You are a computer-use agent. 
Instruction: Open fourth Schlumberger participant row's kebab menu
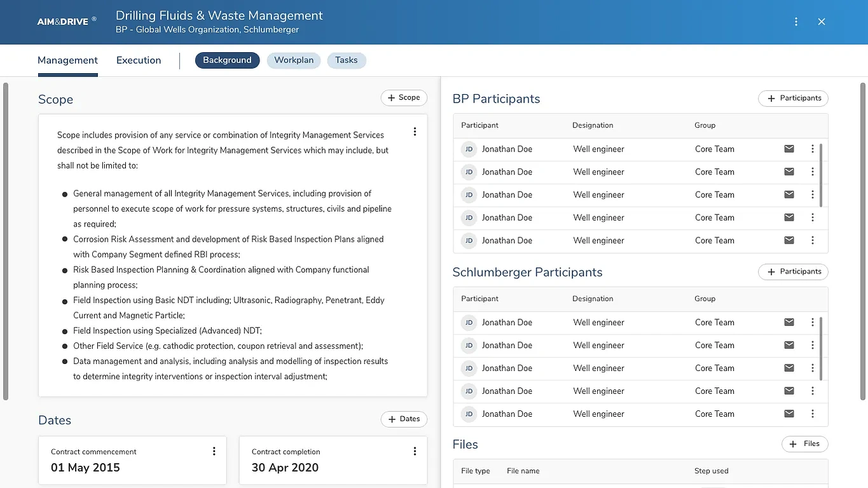[813, 391]
